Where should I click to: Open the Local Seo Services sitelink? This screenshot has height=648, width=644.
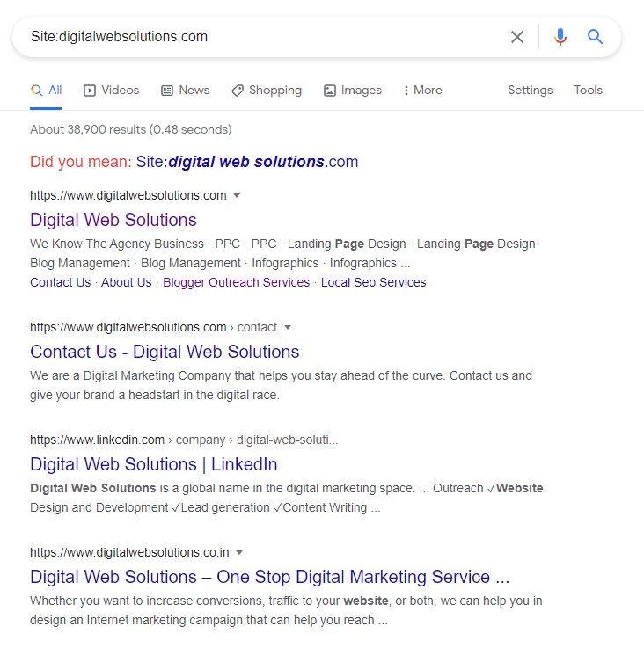click(x=374, y=282)
